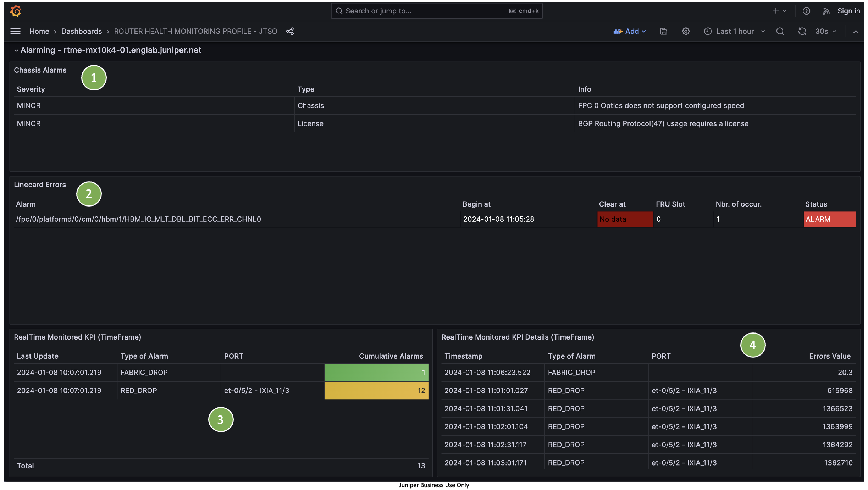The width and height of the screenshot is (868, 490).
Task: Click the refresh dashboard icon
Action: click(x=802, y=31)
